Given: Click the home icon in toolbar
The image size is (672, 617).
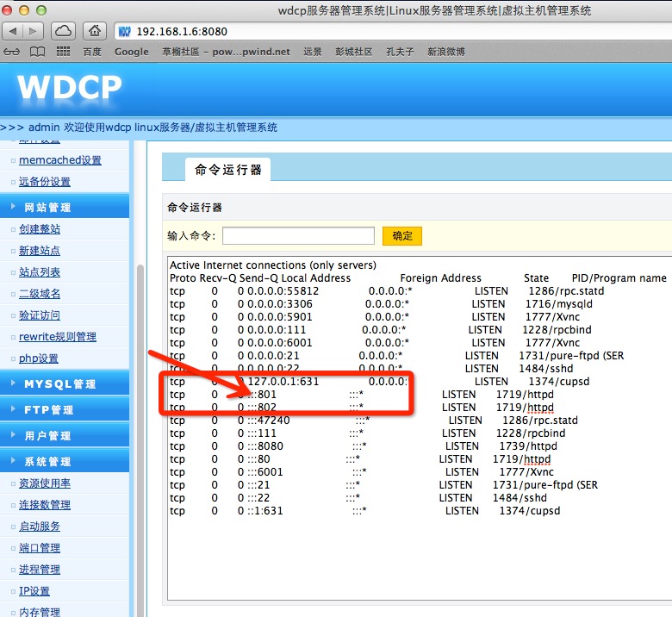Looking at the screenshot, I should click(x=93, y=31).
